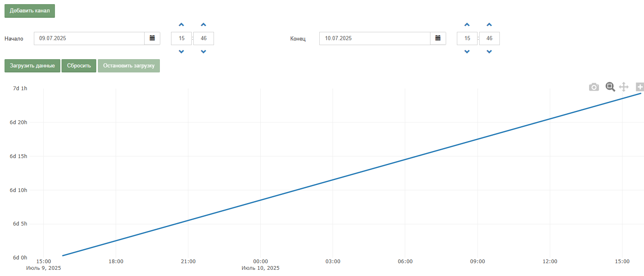Click the x-axis date Июль 10, 2025
The width and height of the screenshot is (644, 276).
[261, 268]
